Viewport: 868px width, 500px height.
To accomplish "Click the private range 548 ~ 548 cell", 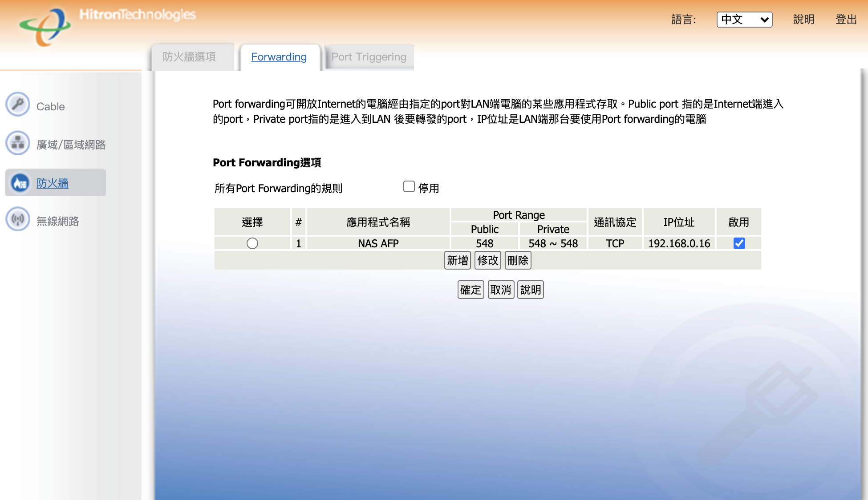I will point(553,243).
